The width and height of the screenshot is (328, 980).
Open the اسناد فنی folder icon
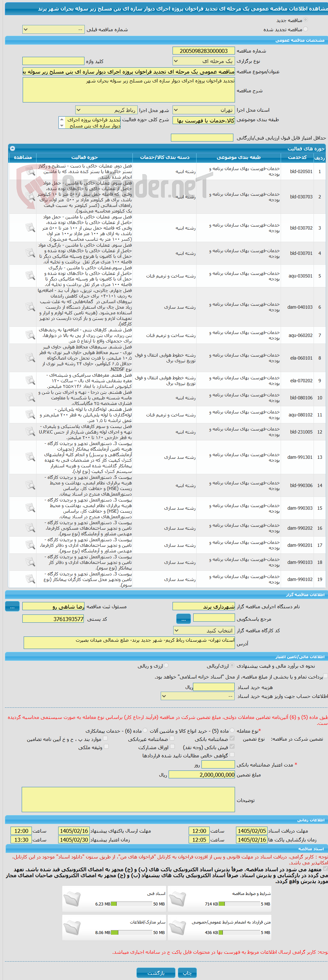pyautogui.click(x=72, y=899)
